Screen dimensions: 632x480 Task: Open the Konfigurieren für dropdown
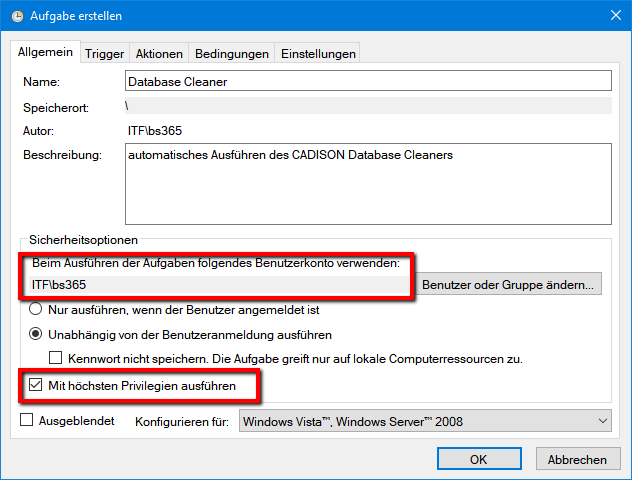coord(425,421)
